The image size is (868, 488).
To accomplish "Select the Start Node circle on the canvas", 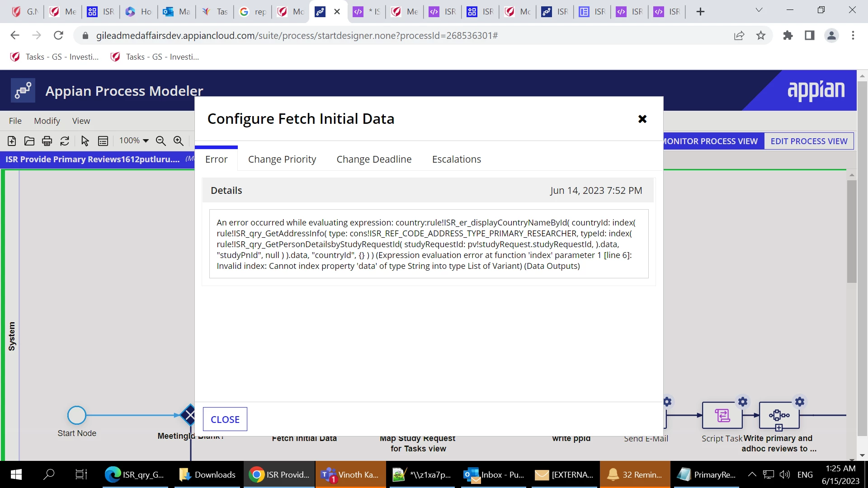I will [77, 415].
